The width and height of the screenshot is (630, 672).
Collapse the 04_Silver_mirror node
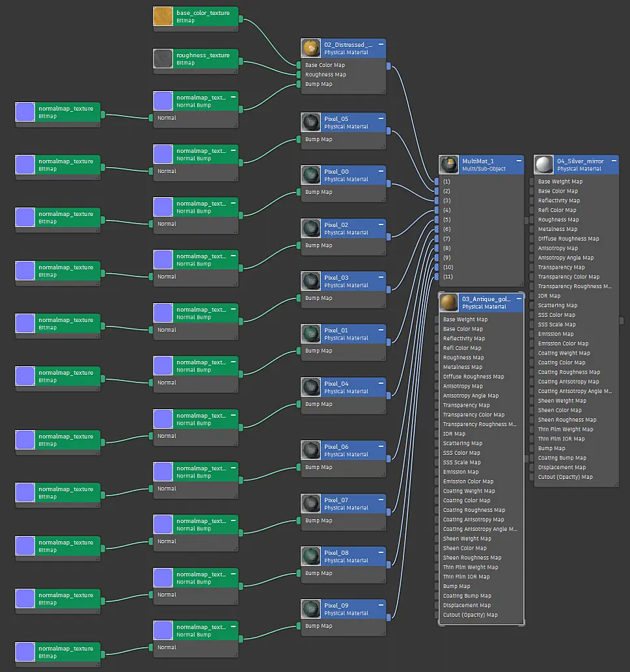[x=614, y=161]
